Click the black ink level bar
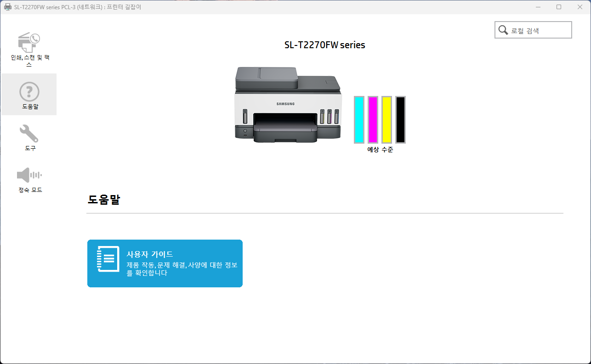591x364 pixels. click(x=400, y=120)
